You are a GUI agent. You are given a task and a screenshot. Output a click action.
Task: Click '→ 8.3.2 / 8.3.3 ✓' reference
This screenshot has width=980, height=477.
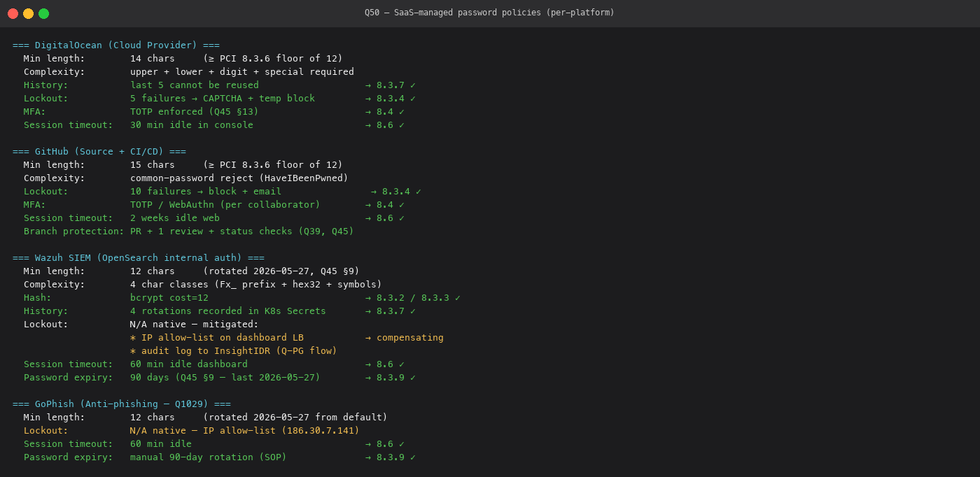[413, 297]
